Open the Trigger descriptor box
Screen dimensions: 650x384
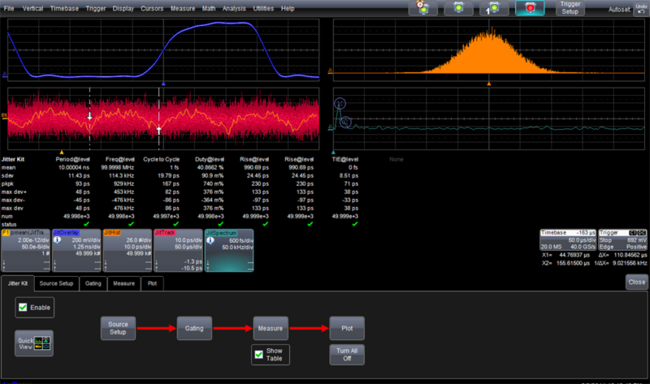point(623,240)
